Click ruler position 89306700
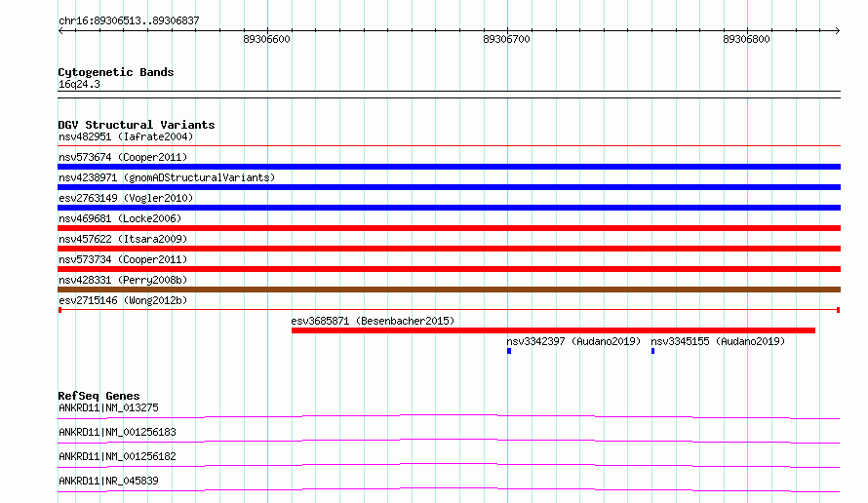Image resolution: width=868 pixels, height=503 pixels. [506, 39]
